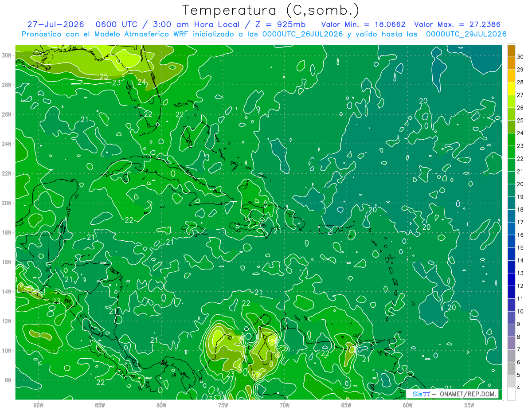Click the "70W" longitude axis label
The image size is (532, 411).
285,405
